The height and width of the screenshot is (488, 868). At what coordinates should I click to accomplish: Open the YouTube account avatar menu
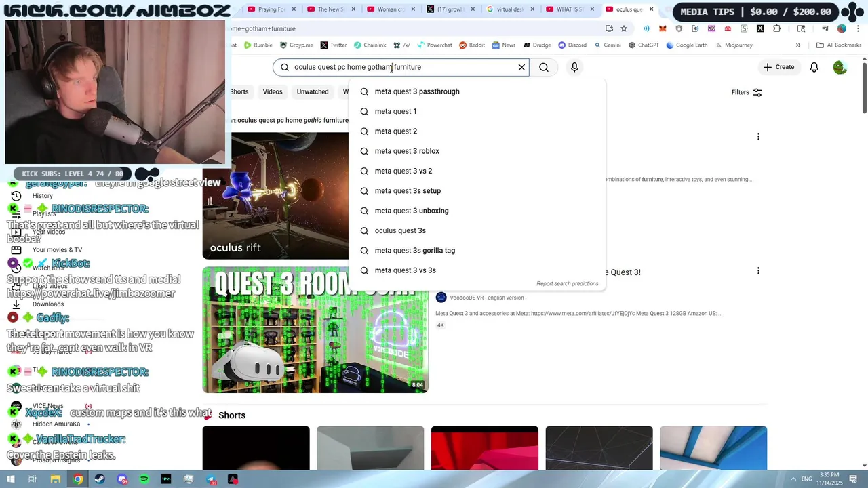coord(840,67)
